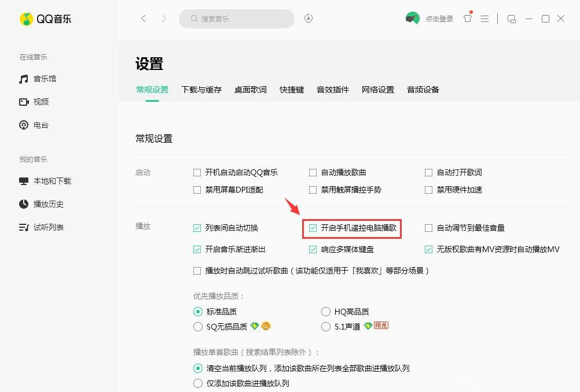The height and width of the screenshot is (392, 580).
Task: Uncheck 响应多媒体键盘
Action: click(313, 249)
